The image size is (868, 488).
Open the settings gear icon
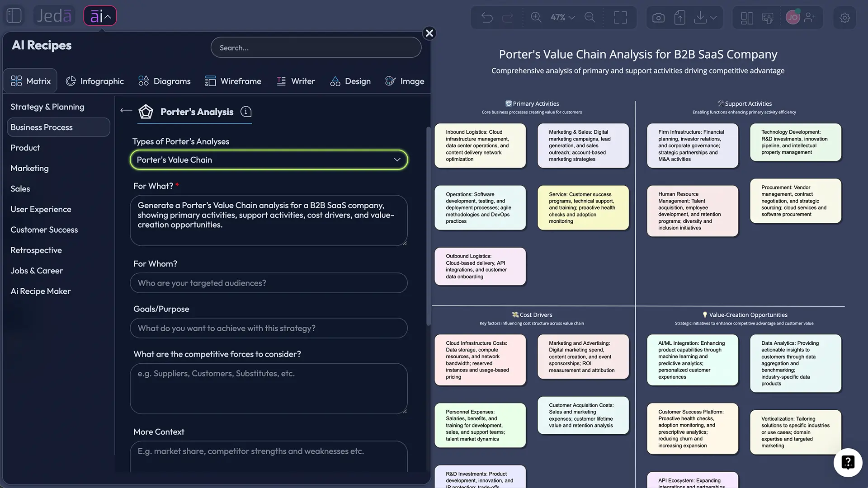click(x=844, y=18)
